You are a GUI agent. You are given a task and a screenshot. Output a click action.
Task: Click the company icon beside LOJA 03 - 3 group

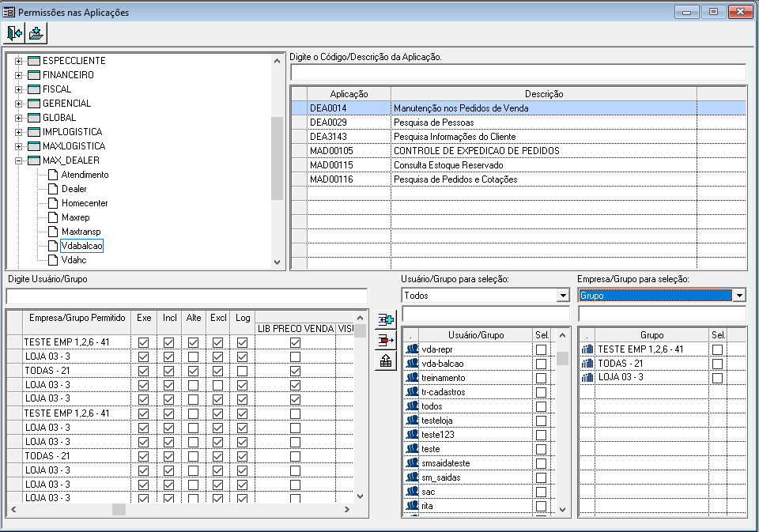(587, 377)
